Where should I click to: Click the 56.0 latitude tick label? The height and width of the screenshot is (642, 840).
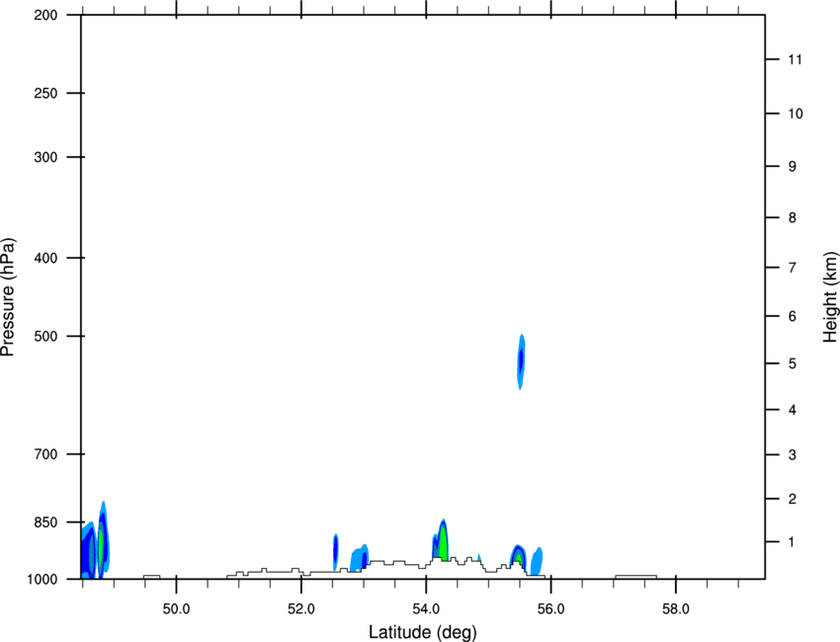551,609
